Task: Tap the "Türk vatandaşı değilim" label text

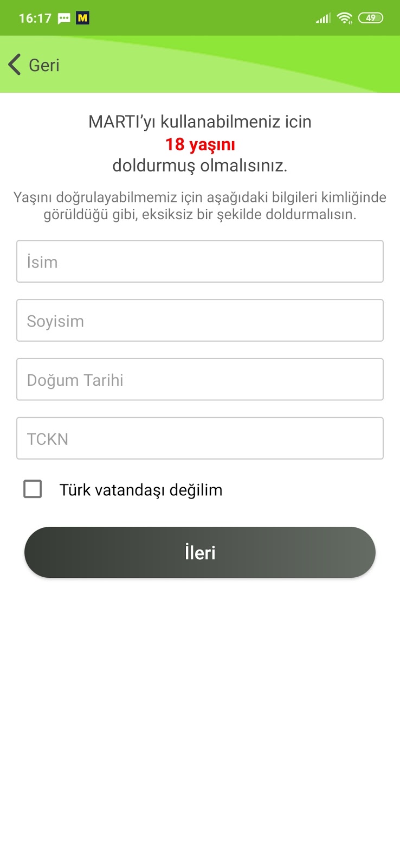Action: click(x=141, y=490)
